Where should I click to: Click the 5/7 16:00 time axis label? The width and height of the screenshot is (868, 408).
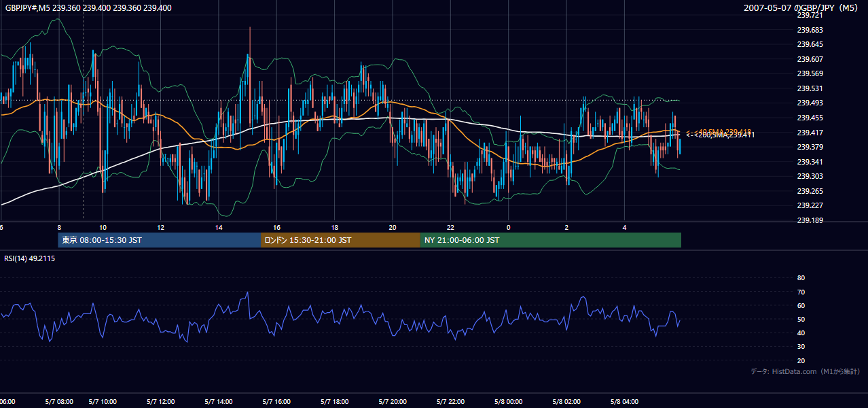(276, 401)
